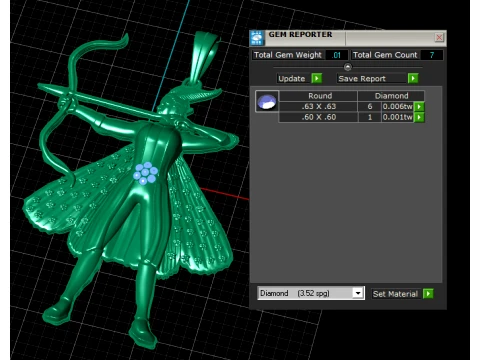Click the Total Gem Weight value field
Image resolution: width=480 pixels, height=360 pixels.
[x=337, y=55]
